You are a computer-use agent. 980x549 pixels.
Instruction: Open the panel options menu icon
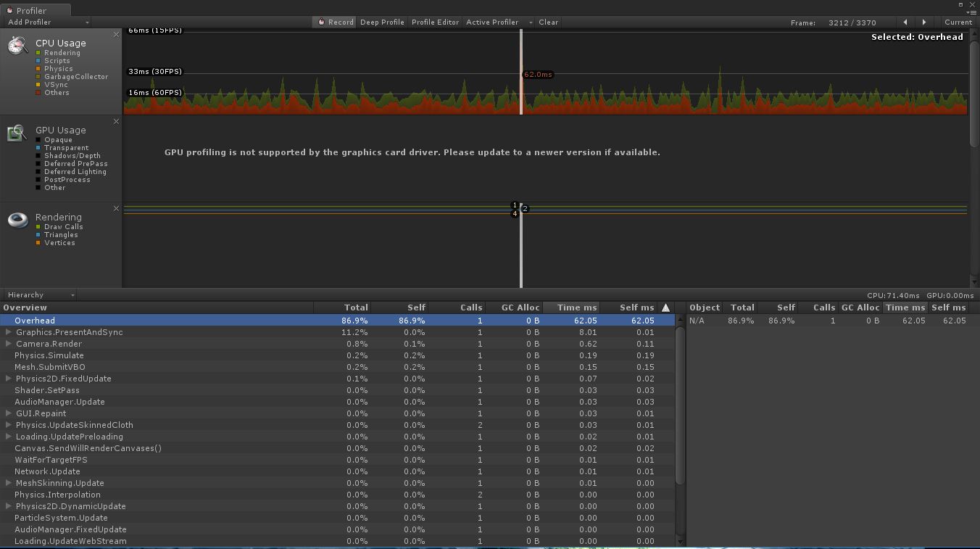click(971, 12)
